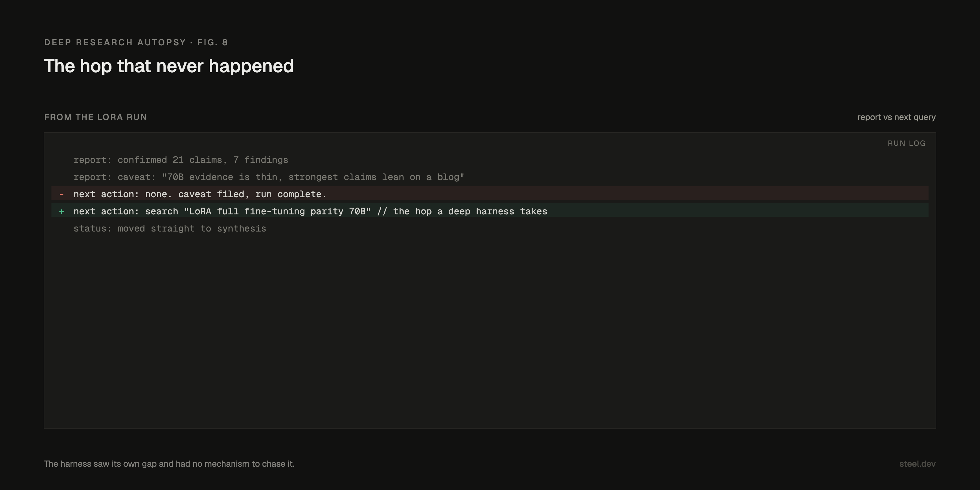Open the steel.dev link
The image size is (980, 490).
(917, 464)
